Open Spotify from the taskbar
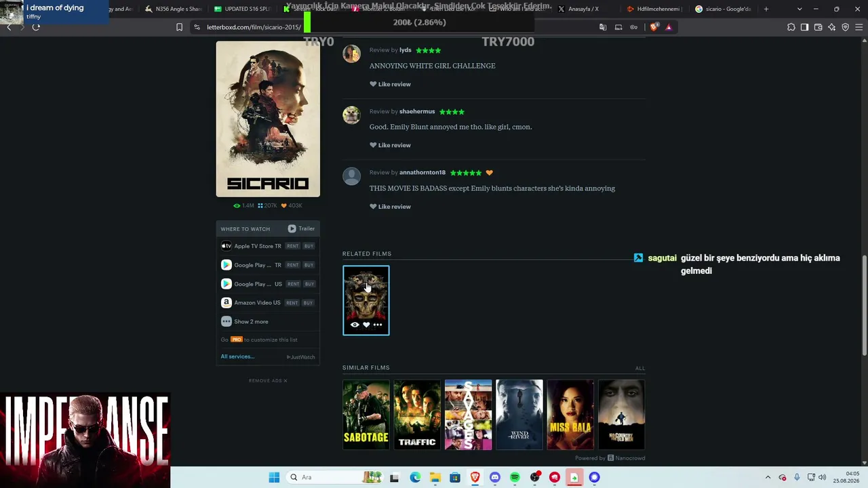The height and width of the screenshot is (488, 868). click(x=515, y=477)
